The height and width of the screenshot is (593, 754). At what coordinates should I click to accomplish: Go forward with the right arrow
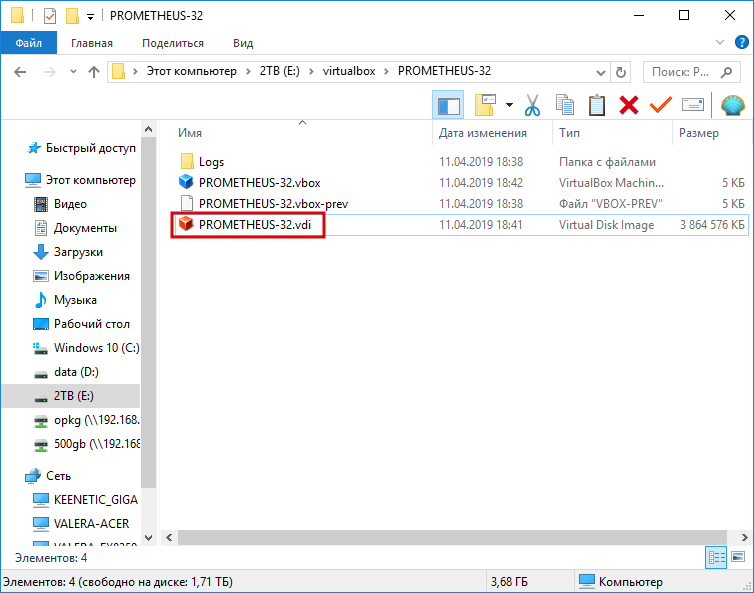click(50, 72)
